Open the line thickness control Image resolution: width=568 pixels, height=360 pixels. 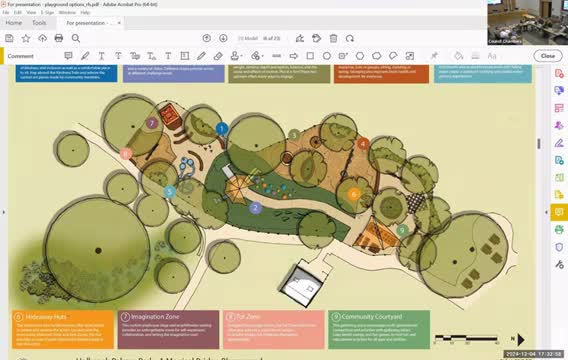[476, 56]
